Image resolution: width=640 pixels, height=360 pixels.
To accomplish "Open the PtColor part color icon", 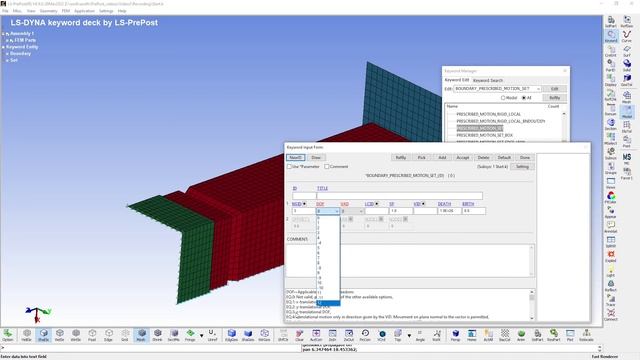I will pyautogui.click(x=611, y=198).
